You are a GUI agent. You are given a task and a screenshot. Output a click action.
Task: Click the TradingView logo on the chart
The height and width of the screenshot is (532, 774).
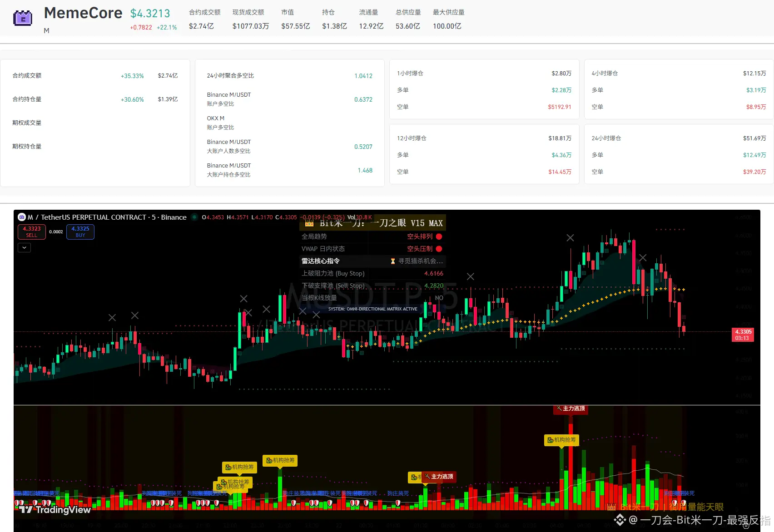coord(55,509)
